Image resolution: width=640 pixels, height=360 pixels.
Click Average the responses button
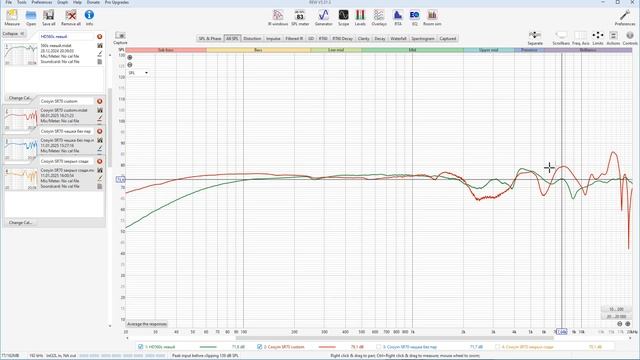click(x=147, y=324)
